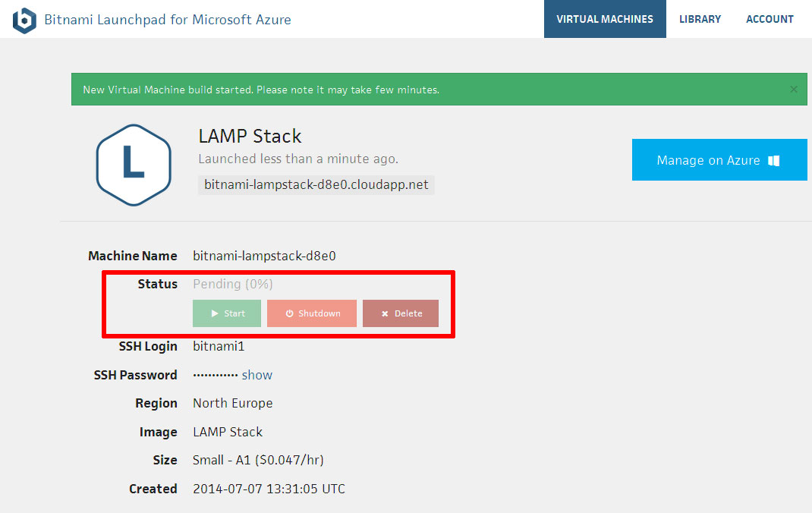
Task: Click the Pending (0%) status text
Action: click(x=232, y=284)
